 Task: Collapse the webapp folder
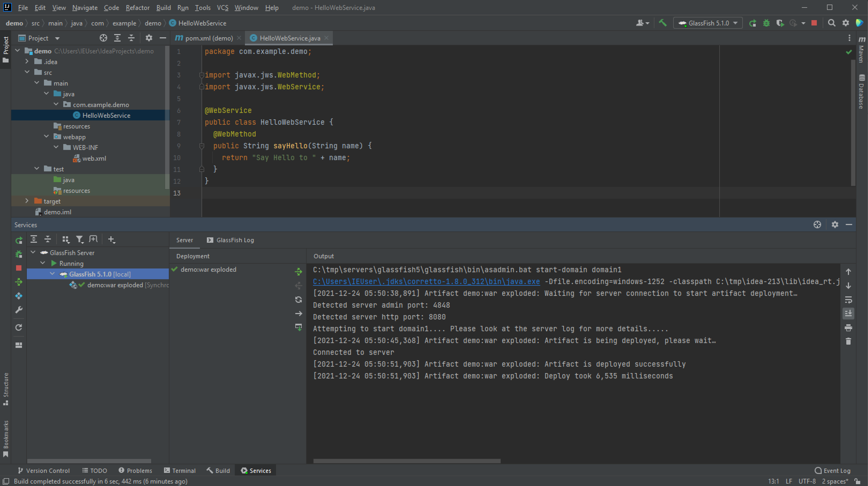click(x=46, y=137)
